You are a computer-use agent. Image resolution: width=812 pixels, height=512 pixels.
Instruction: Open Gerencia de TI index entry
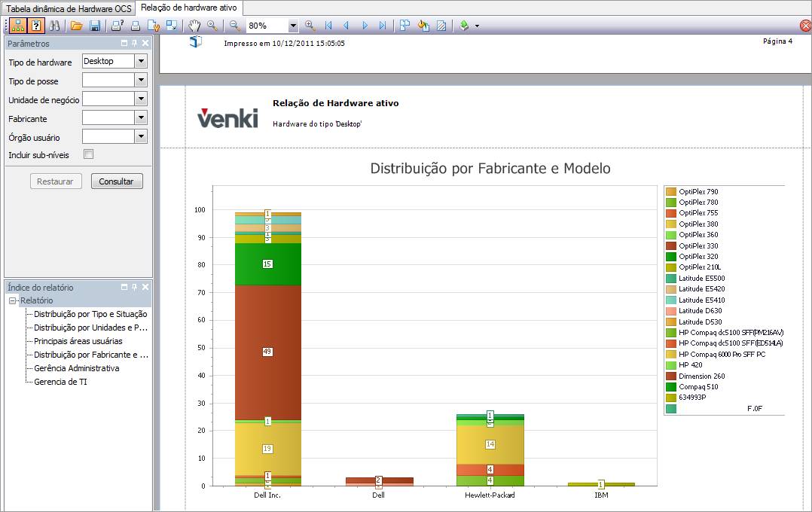(60, 382)
